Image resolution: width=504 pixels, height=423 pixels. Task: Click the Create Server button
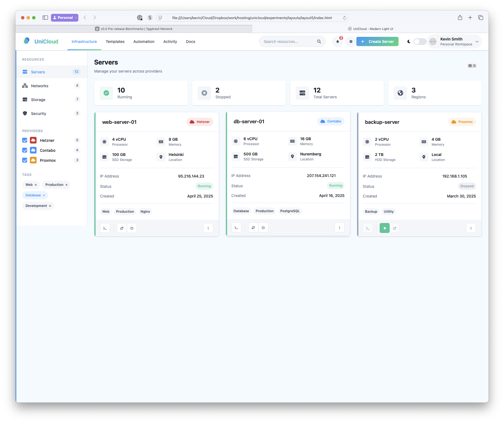377,42
